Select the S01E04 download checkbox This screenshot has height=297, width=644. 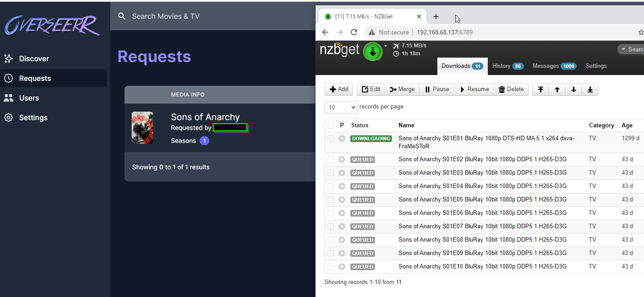click(x=331, y=186)
